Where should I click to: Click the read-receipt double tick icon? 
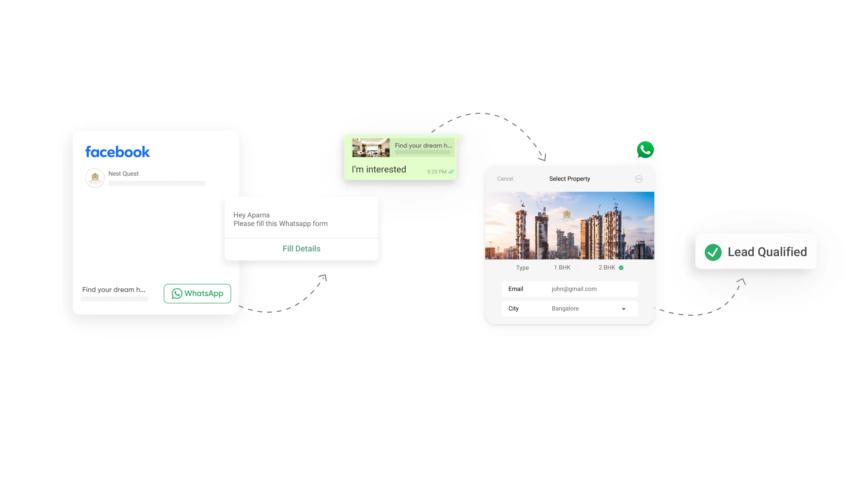pos(451,171)
